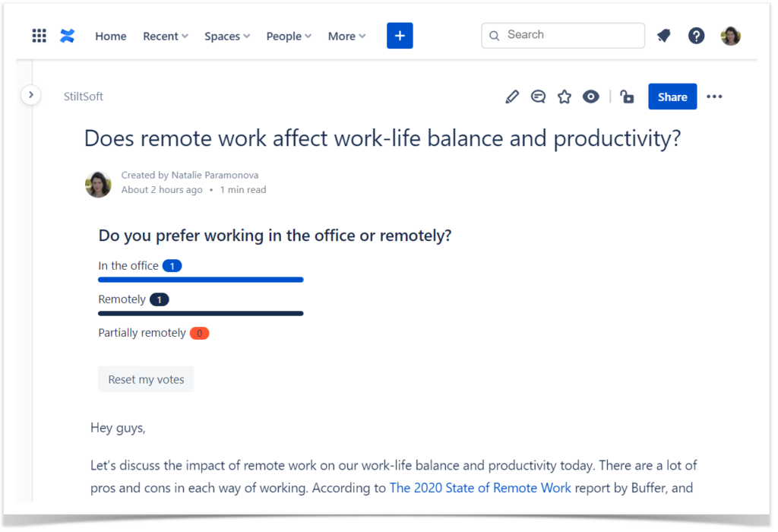
Task: Go to Home in the navigation bar
Action: pyautogui.click(x=110, y=36)
